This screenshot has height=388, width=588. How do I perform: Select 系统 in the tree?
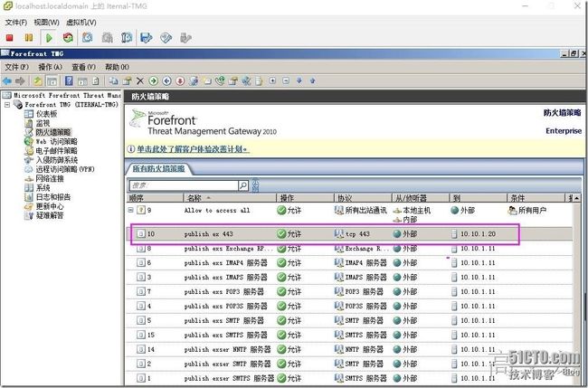point(43,188)
